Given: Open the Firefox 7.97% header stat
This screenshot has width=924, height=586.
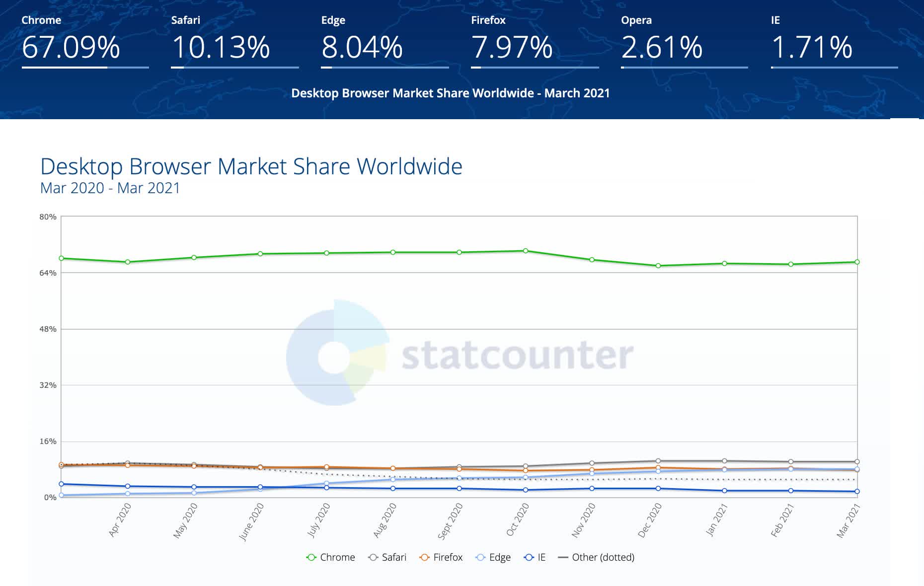Looking at the screenshot, I should tap(512, 47).
